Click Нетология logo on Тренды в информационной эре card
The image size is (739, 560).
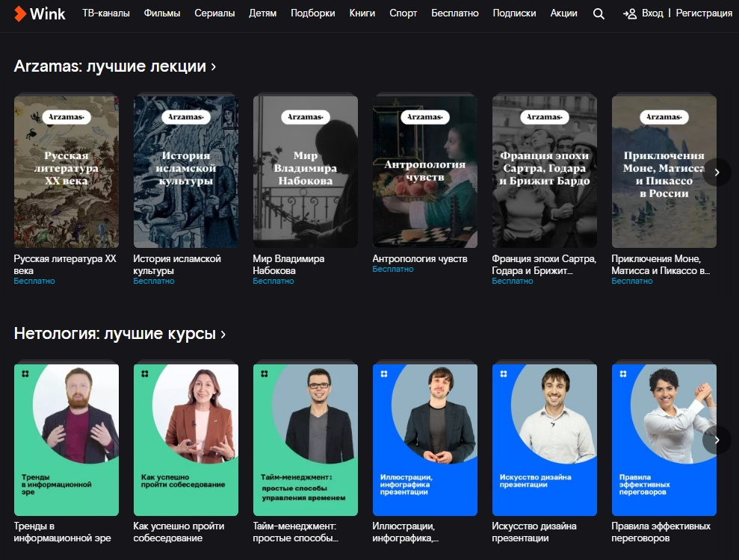pyautogui.click(x=25, y=373)
